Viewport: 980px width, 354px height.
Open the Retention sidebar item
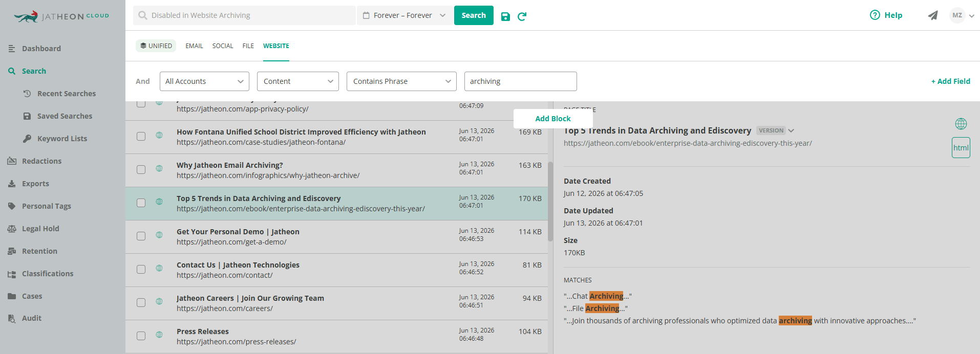point(39,251)
